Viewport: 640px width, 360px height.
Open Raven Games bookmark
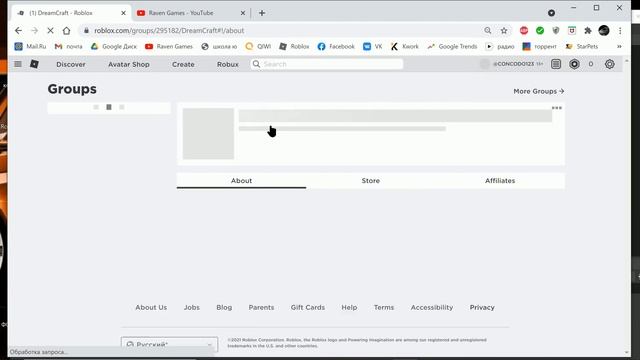coord(169,47)
